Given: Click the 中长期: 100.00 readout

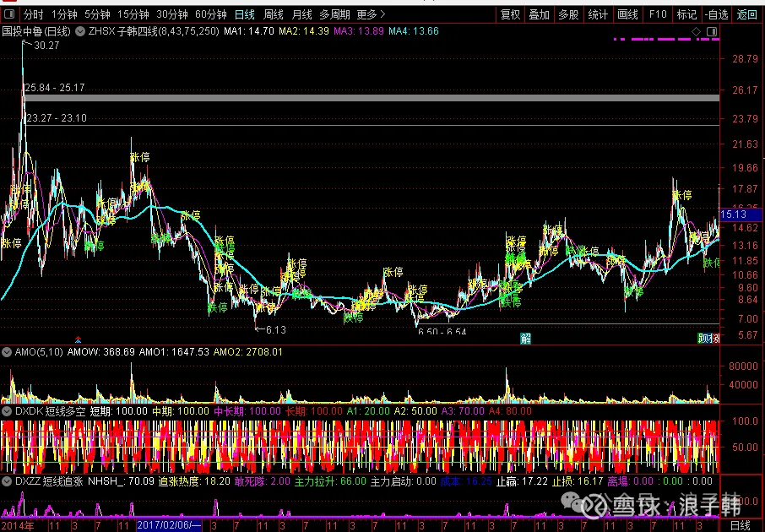Looking at the screenshot, I should point(247,411).
